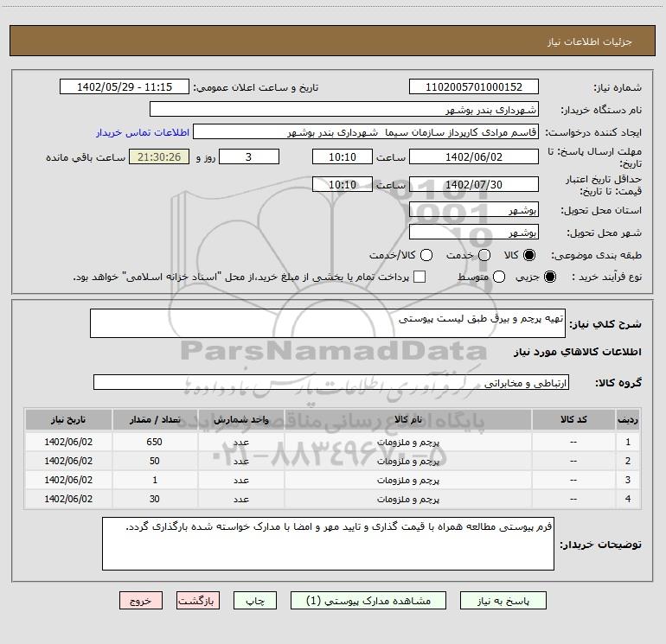This screenshot has width=666, height=644.
Task: Click the خروج exit button
Action: 141,601
